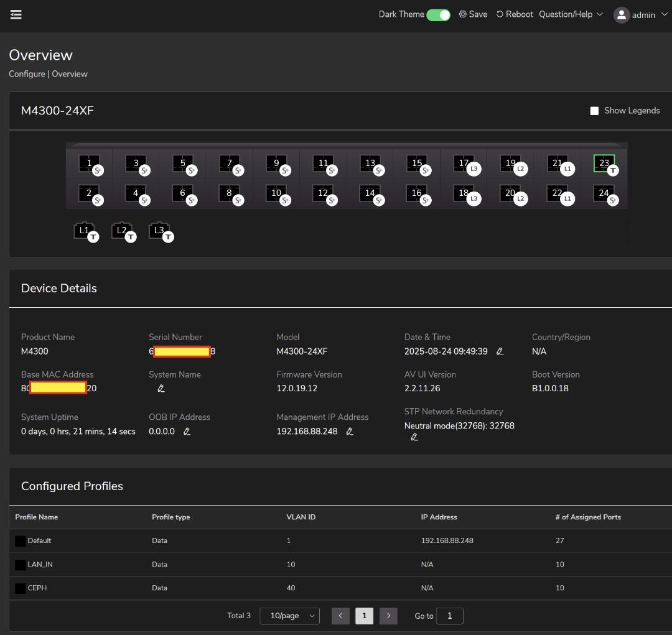Screen dimensions: 672x635
Task: Edit STP Network Redundancy setting
Action: (414, 437)
